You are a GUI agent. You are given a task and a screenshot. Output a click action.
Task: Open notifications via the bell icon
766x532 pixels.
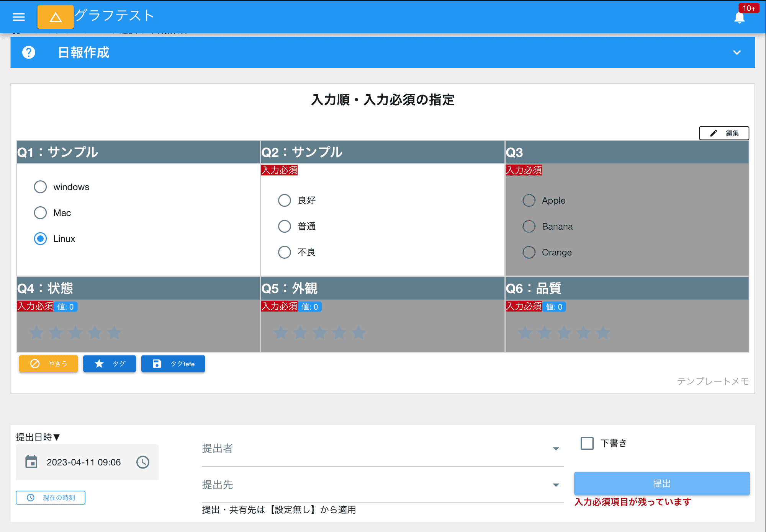(x=740, y=17)
